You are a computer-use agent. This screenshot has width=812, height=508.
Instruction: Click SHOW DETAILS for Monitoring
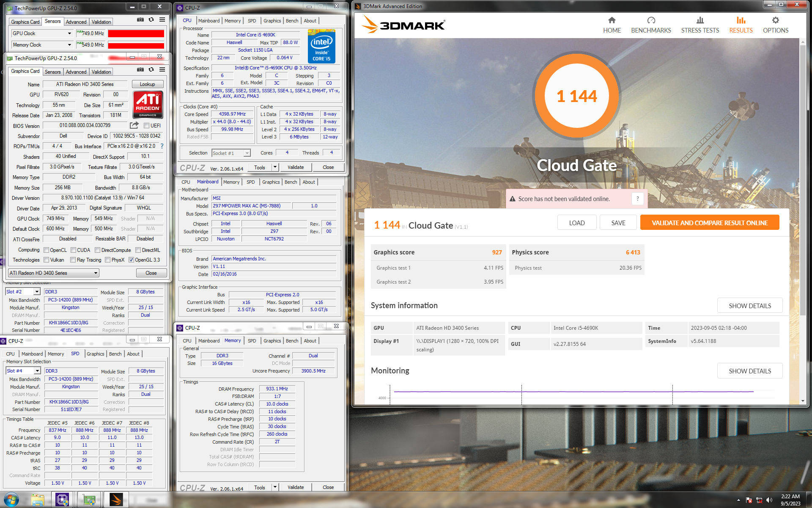749,371
